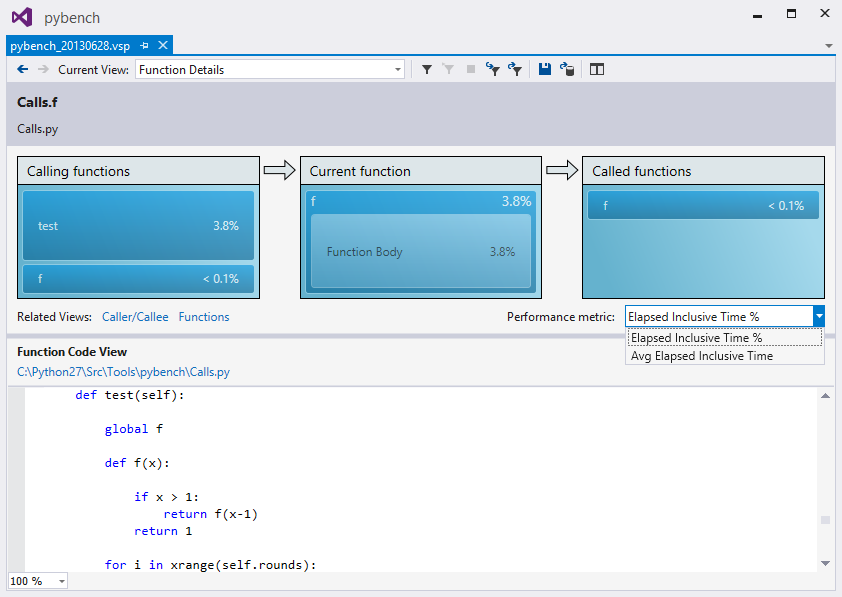Open the Functions related view

click(x=204, y=317)
